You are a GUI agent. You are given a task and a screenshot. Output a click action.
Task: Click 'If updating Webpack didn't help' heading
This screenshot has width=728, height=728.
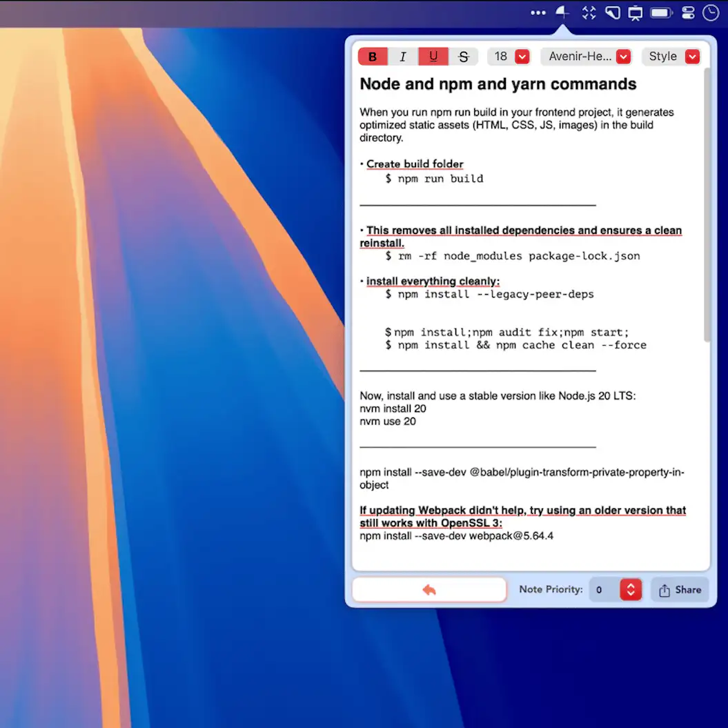(522, 516)
